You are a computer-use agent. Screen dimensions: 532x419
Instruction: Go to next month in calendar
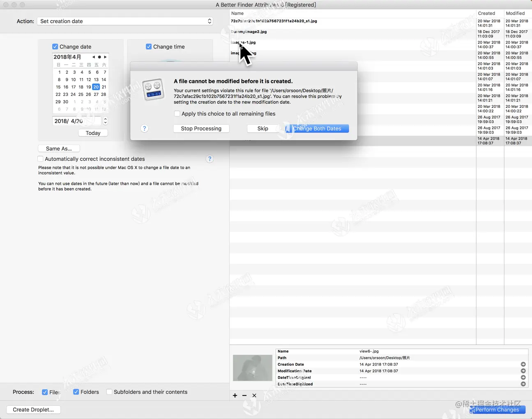(105, 57)
